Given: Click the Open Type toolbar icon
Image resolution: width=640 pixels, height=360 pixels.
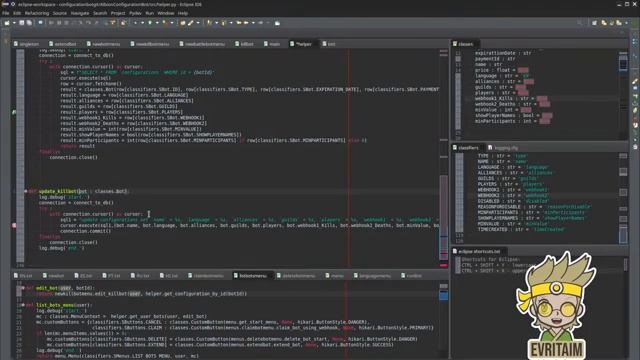Looking at the screenshot, I should pyautogui.click(x=182, y=23).
